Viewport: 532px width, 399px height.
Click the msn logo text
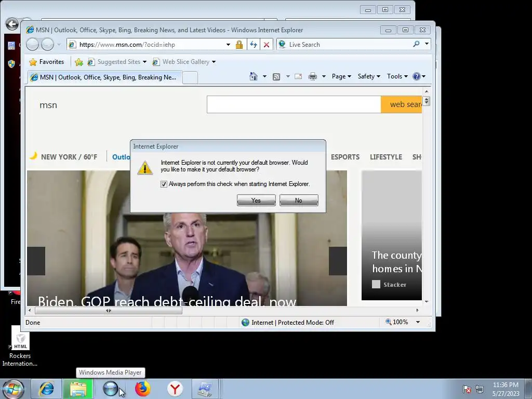pyautogui.click(x=48, y=105)
